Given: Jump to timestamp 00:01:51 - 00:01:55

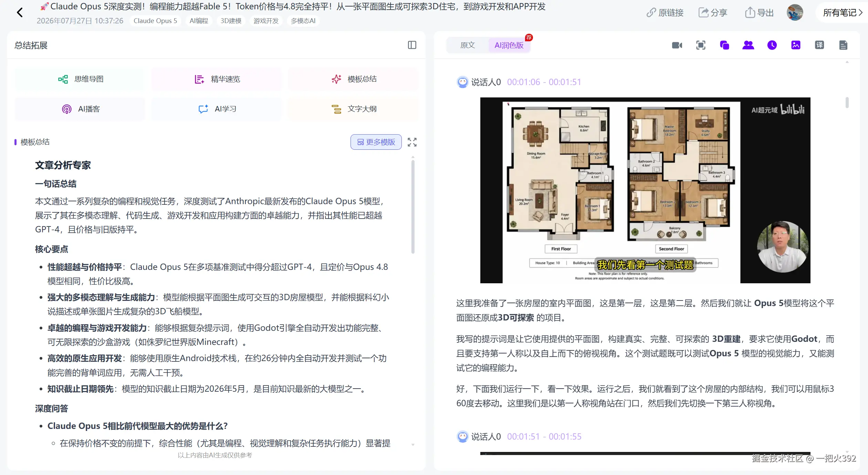Looking at the screenshot, I should click(544, 437).
